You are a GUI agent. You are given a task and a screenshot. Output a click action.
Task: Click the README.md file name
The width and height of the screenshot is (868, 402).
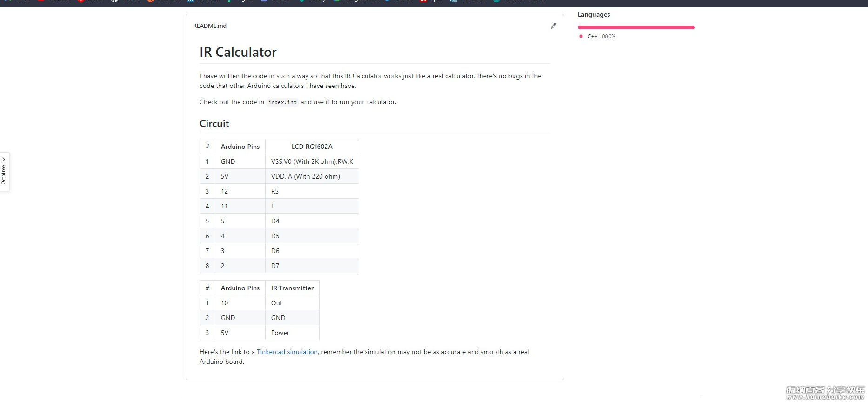(x=210, y=26)
